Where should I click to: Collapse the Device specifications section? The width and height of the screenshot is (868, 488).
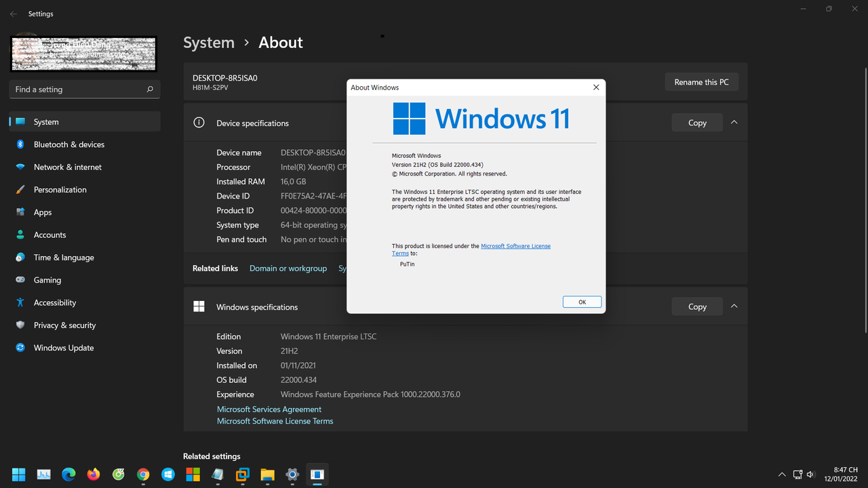tap(734, 123)
